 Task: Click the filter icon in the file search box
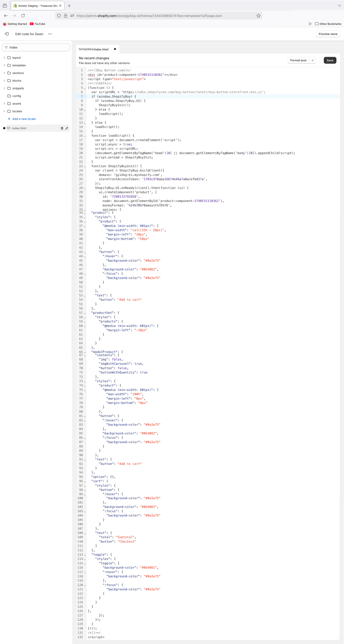(6, 47)
